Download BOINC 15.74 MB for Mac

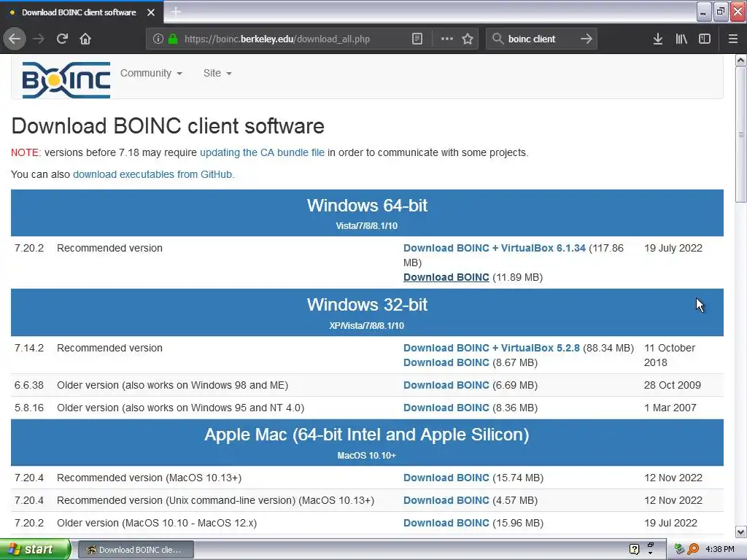point(446,478)
